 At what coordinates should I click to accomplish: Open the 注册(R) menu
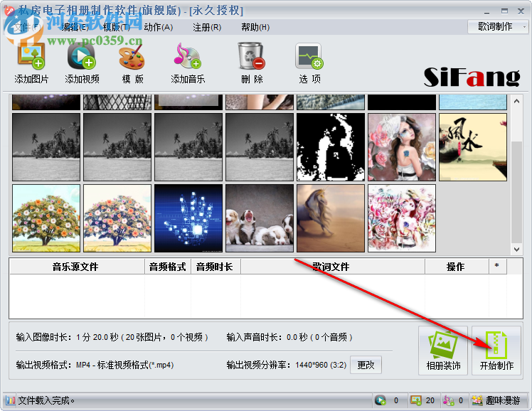tap(207, 27)
